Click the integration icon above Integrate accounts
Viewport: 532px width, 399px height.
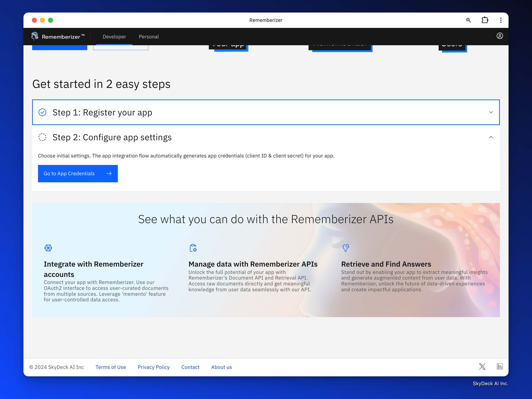pos(48,248)
